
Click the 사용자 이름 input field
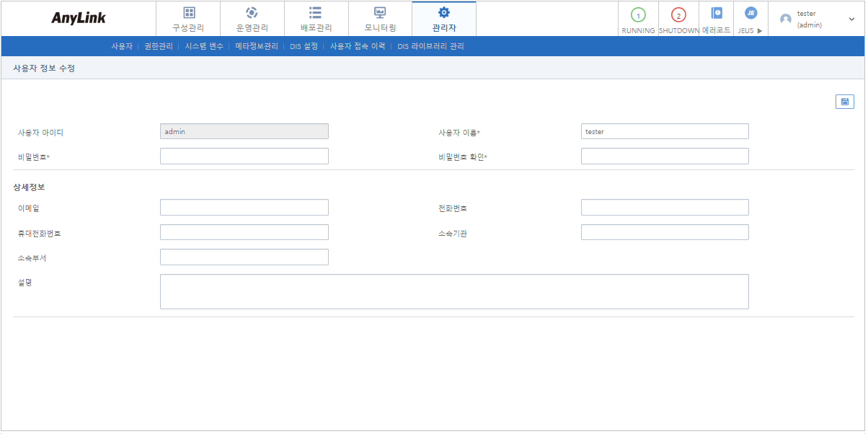click(x=664, y=130)
